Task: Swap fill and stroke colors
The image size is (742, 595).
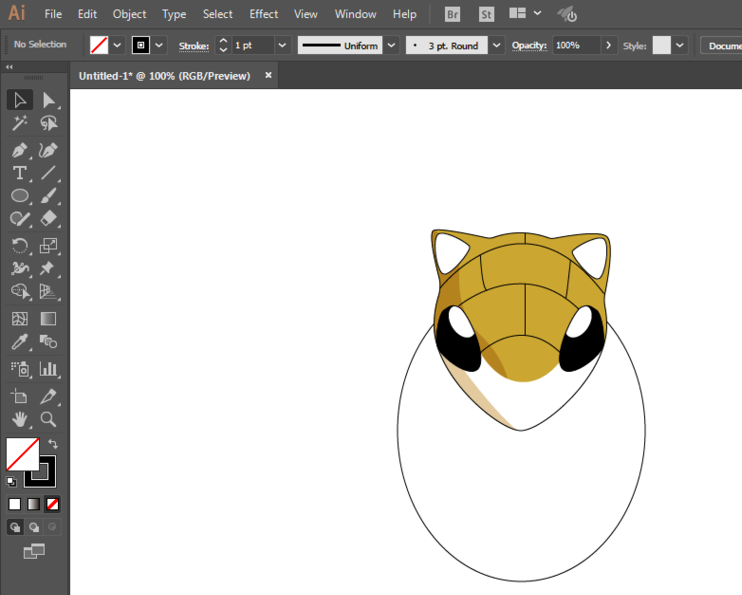Action: [x=53, y=444]
